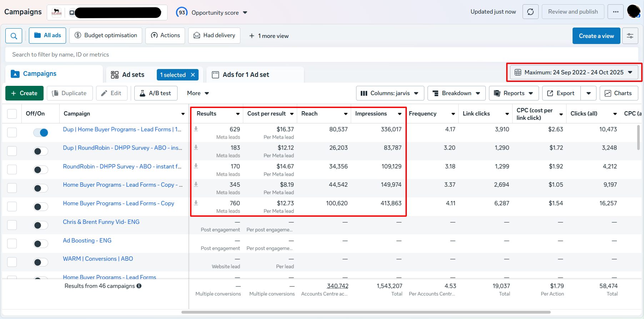Click '1 more view' plus option

[269, 36]
